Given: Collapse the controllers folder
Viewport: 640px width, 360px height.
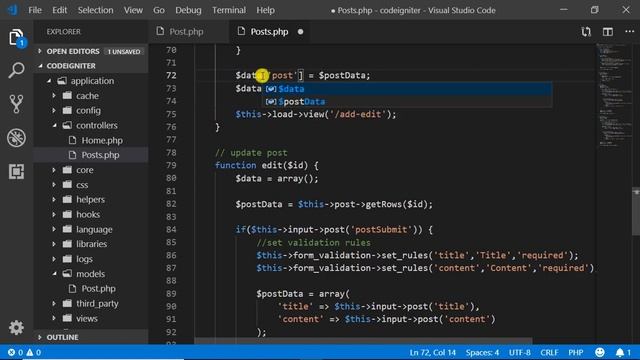Looking at the screenshot, I should coord(91,125).
